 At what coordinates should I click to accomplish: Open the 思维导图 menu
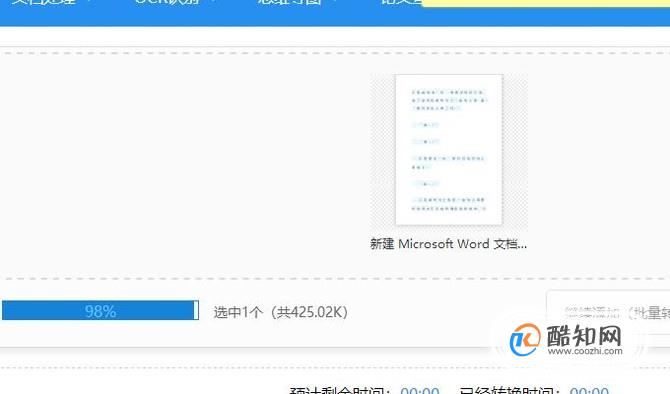click(290, 2)
